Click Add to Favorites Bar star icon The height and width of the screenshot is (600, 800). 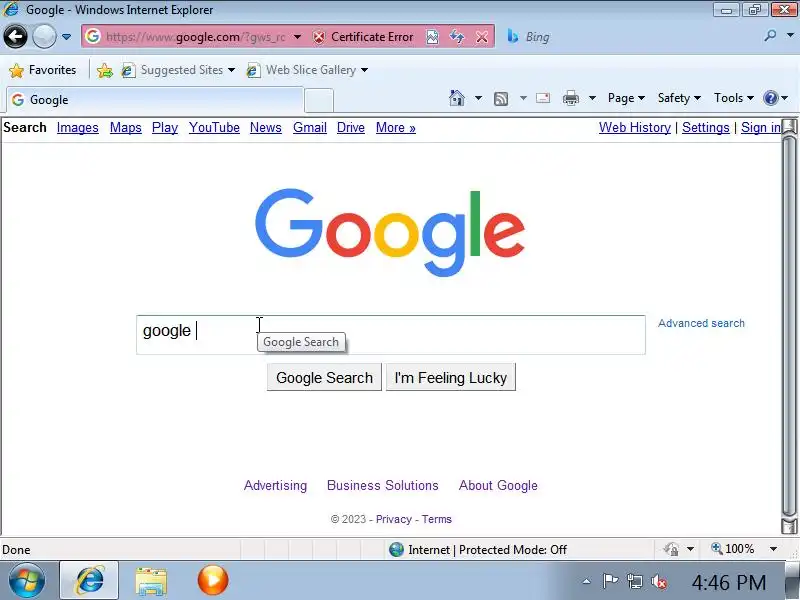pos(105,70)
